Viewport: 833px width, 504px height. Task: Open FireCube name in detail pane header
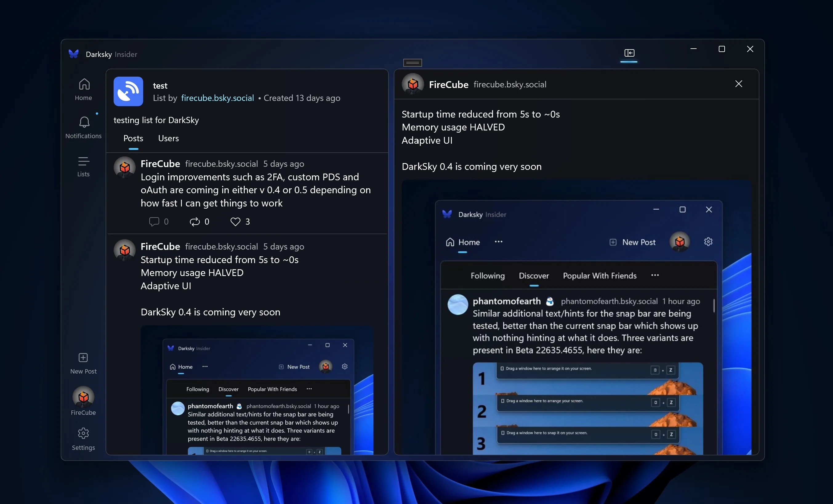[449, 84]
